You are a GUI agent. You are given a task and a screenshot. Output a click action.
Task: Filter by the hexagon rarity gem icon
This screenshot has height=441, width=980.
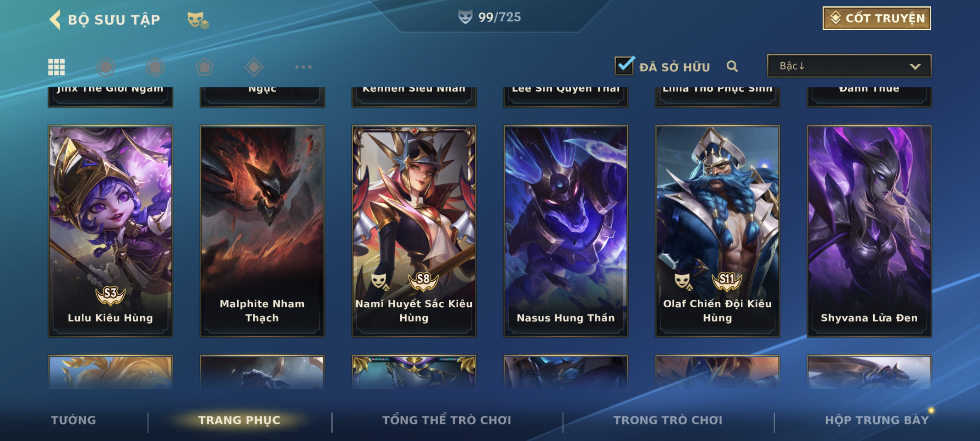point(155,67)
